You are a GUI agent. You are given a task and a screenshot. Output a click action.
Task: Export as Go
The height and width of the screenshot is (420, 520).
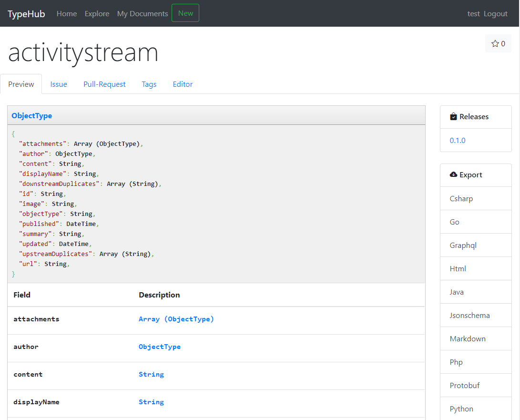pyautogui.click(x=476, y=222)
